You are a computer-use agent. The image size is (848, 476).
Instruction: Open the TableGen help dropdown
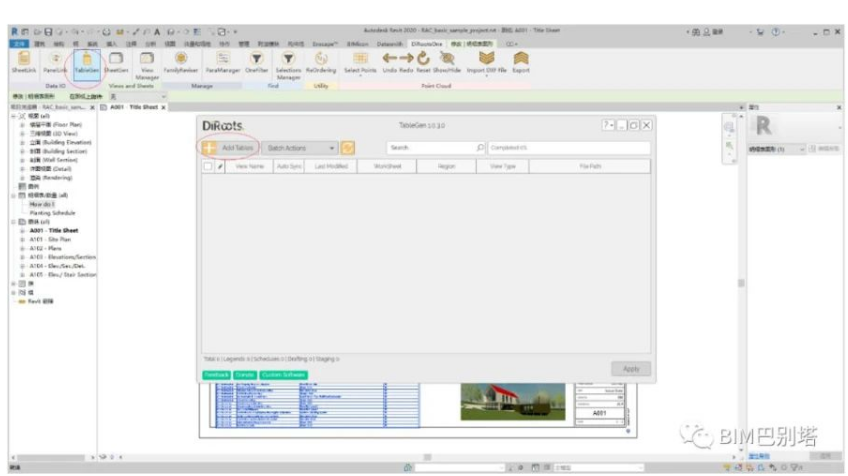click(608, 125)
